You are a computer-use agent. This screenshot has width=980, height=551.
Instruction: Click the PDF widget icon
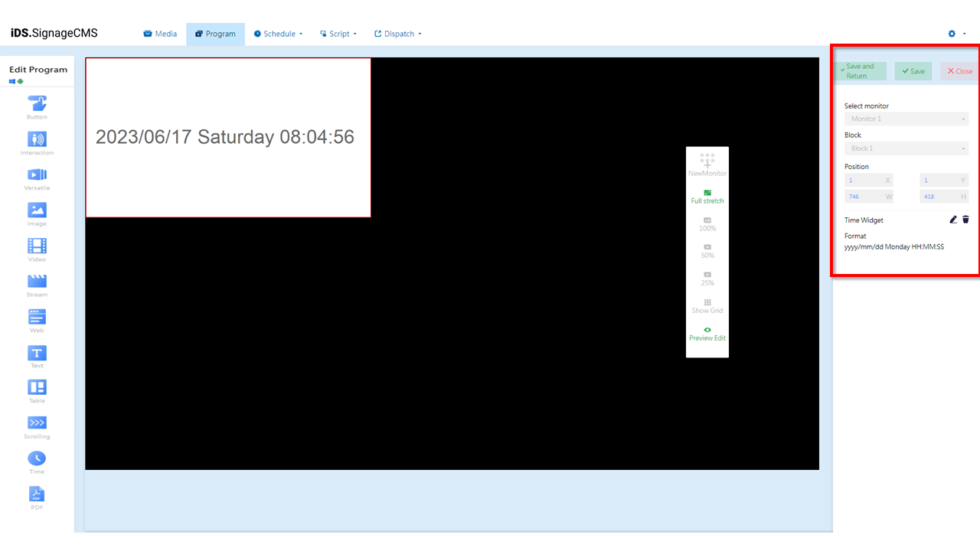[37, 494]
